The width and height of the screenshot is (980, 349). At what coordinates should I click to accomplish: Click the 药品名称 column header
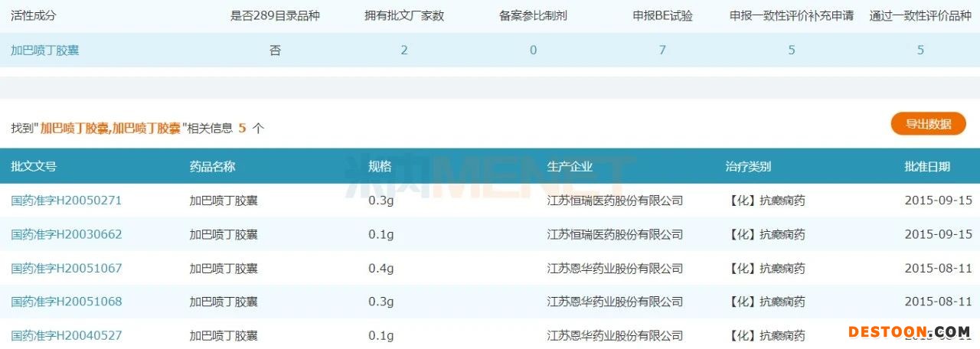pos(212,166)
